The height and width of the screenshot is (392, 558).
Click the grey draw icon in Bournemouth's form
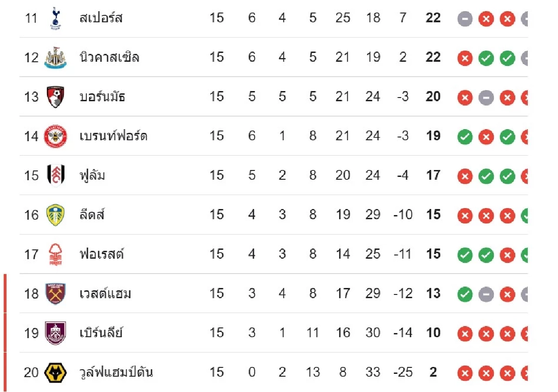point(486,98)
